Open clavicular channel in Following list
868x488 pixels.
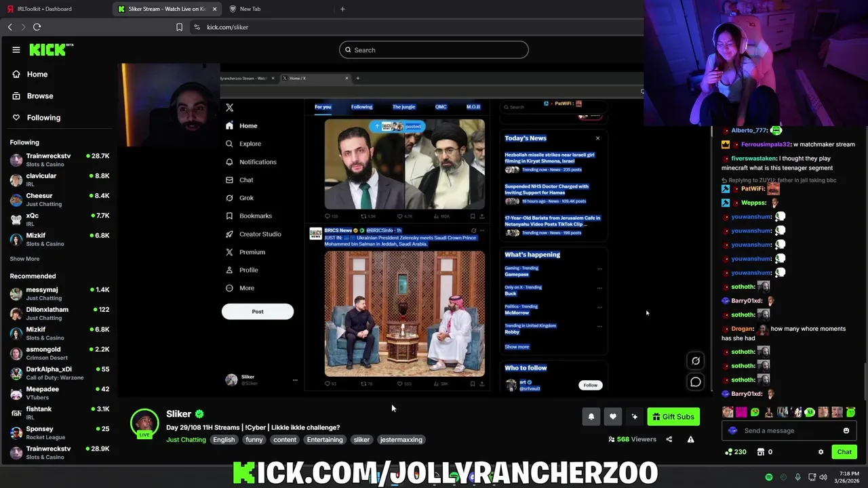[60, 180]
